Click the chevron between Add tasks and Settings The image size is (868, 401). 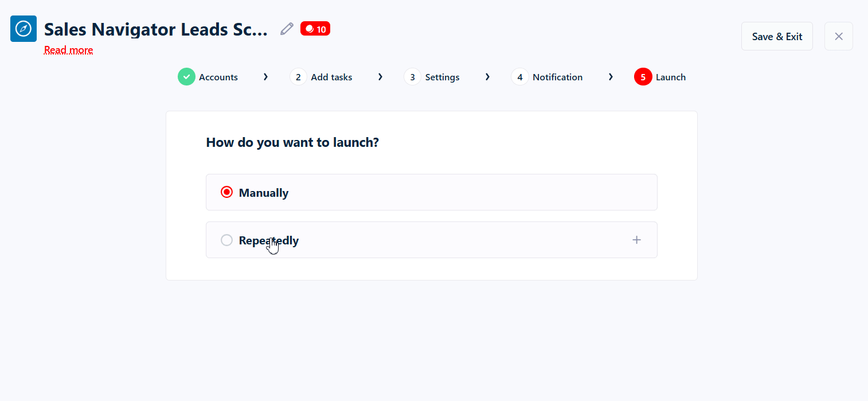point(380,77)
